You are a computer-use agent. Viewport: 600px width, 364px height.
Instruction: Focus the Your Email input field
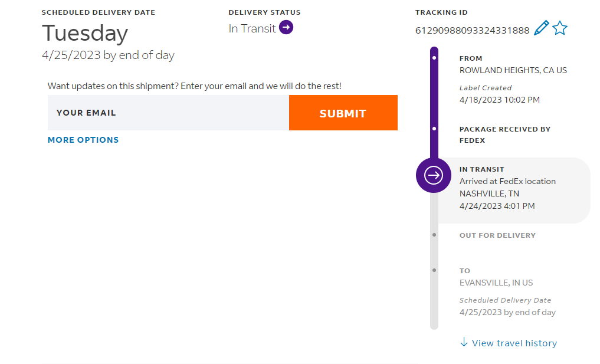point(168,113)
